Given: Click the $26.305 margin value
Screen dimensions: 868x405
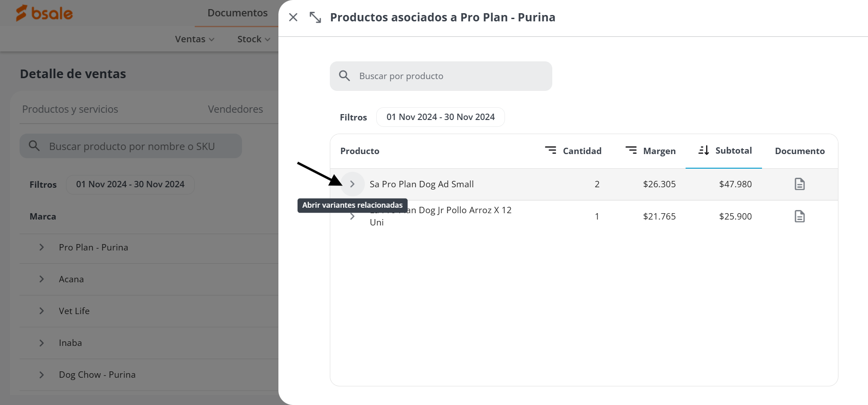Looking at the screenshot, I should (x=659, y=184).
